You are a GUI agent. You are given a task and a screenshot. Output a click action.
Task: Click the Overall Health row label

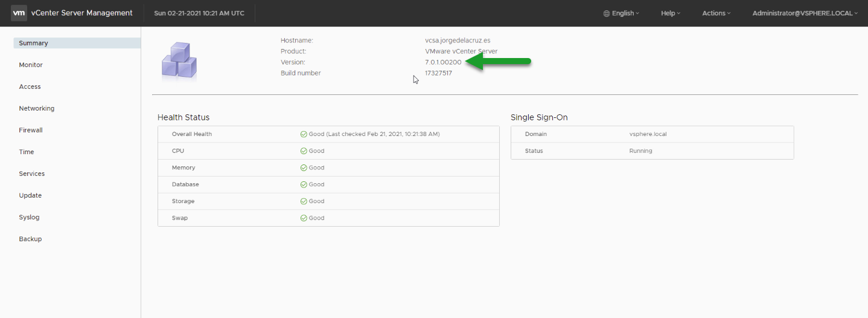[192, 134]
